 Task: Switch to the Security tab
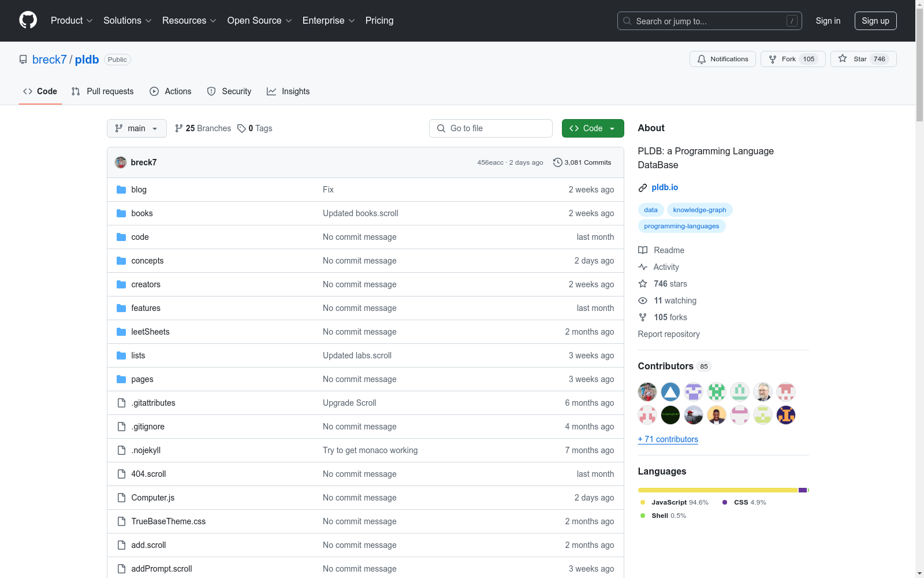point(229,91)
